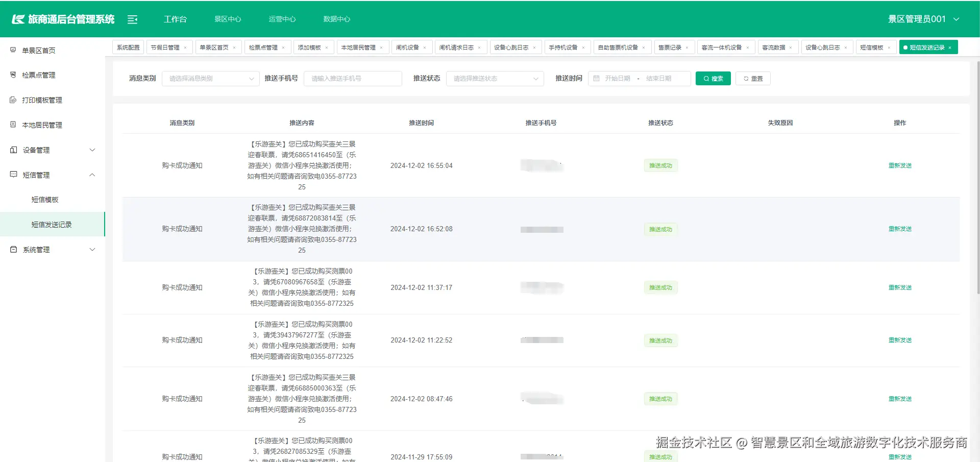
Task: Focus the 推送手机号 input field
Action: 353,79
